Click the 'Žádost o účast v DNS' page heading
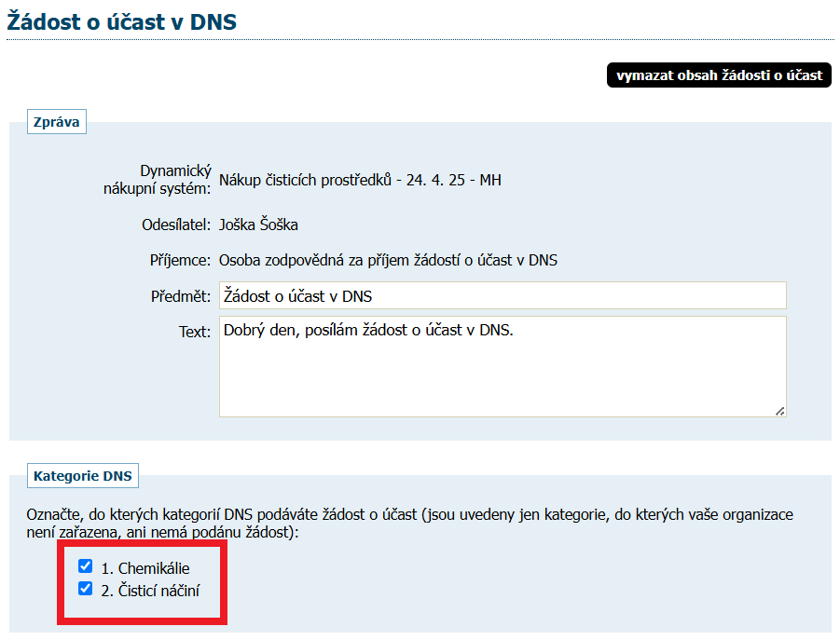The height and width of the screenshot is (640, 840). (122, 22)
